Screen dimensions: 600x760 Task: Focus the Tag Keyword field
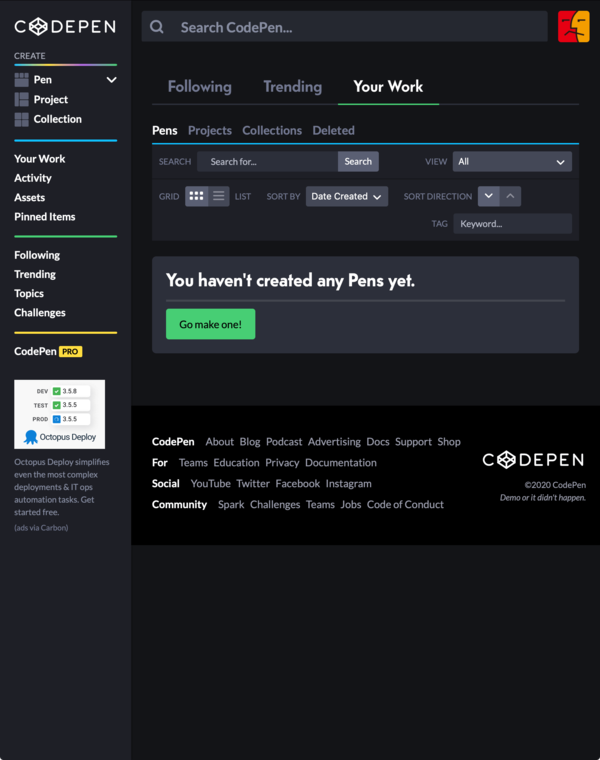click(512, 223)
